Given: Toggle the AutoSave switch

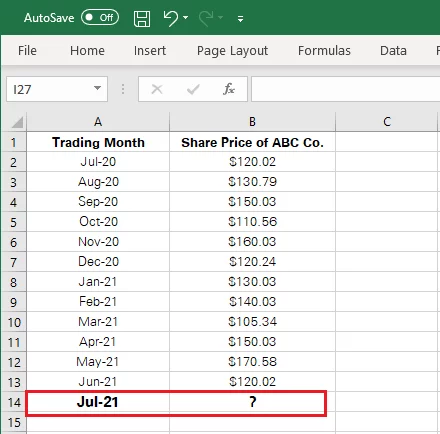Looking at the screenshot, I should click(x=100, y=17).
